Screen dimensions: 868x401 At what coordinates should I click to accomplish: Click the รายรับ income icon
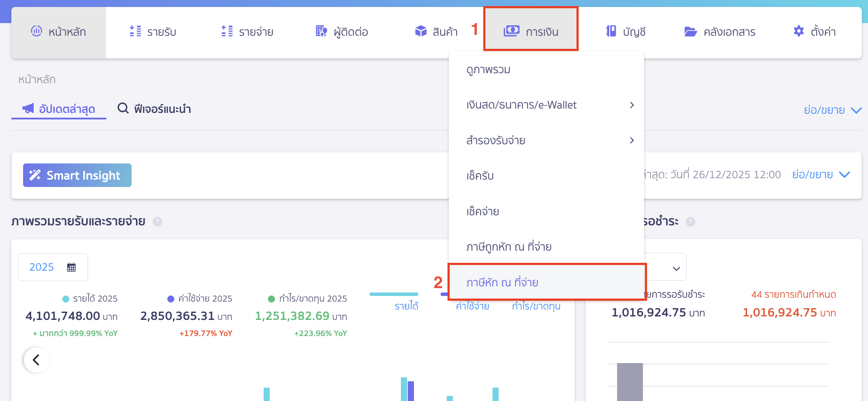pyautogui.click(x=135, y=31)
